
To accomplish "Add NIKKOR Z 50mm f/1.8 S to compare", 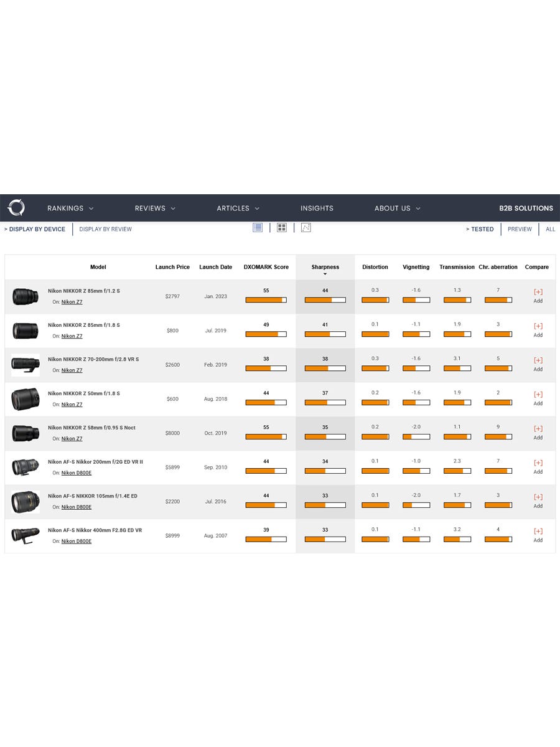I will pos(538,398).
